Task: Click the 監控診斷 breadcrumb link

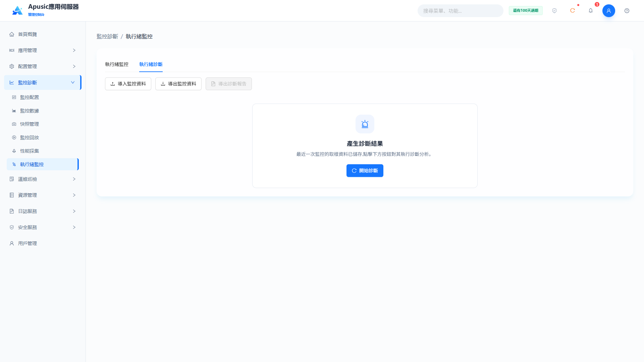Action: [107, 37]
